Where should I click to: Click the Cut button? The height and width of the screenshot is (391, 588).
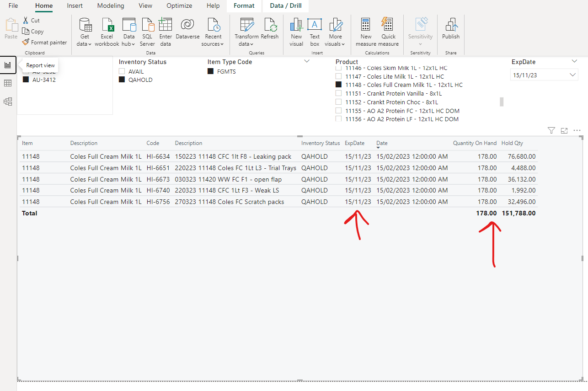[x=31, y=21]
